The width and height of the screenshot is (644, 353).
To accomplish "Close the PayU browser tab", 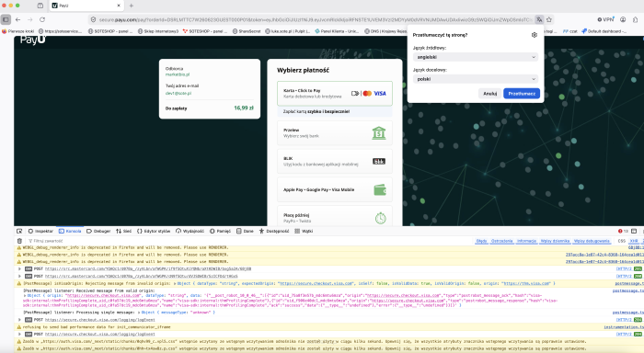I will 119,6.
